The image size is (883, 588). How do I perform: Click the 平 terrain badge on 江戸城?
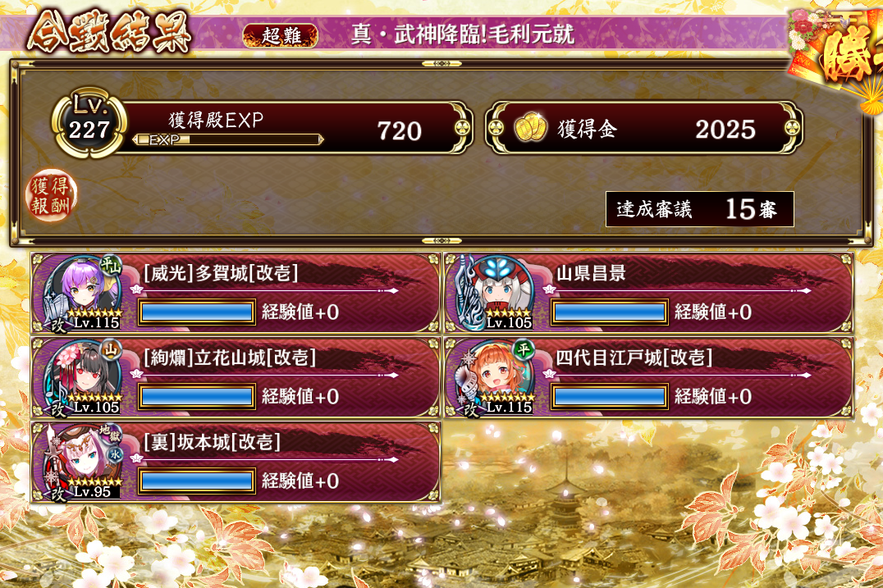pyautogui.click(x=524, y=350)
